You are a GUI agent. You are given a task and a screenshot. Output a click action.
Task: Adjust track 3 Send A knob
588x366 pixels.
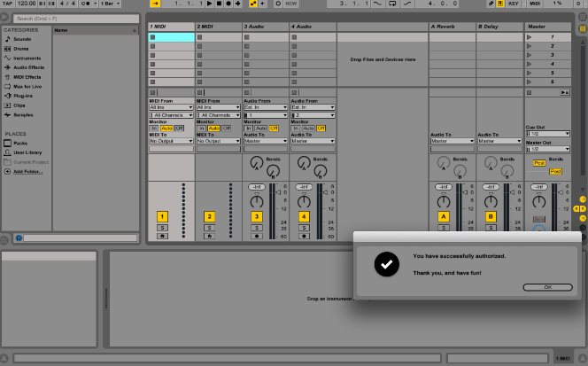[x=257, y=163]
